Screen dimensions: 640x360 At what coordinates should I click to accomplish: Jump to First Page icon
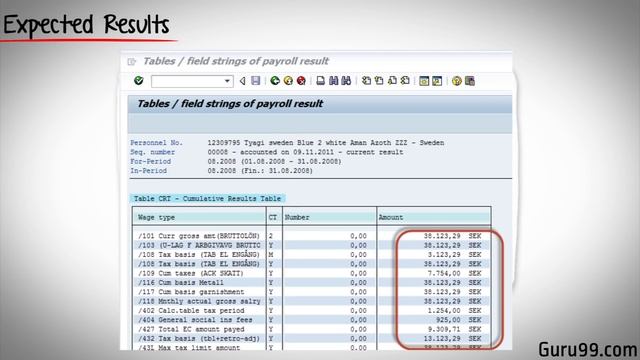tap(367, 81)
